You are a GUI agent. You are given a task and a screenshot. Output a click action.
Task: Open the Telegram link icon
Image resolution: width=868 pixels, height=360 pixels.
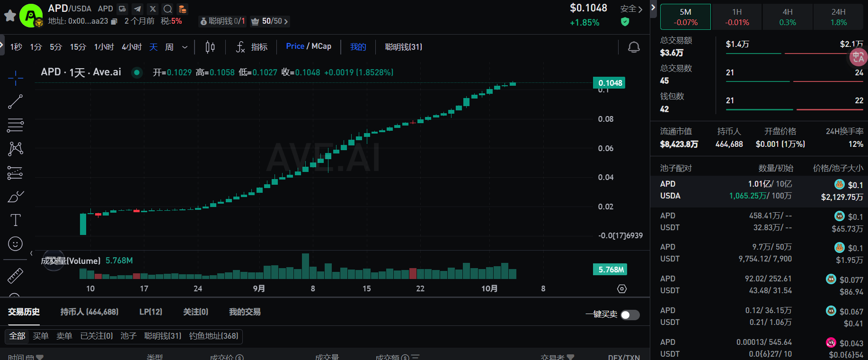point(137,9)
